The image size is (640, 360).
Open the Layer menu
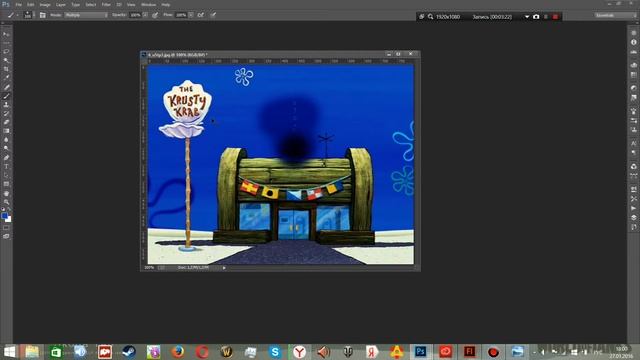coord(61,4)
